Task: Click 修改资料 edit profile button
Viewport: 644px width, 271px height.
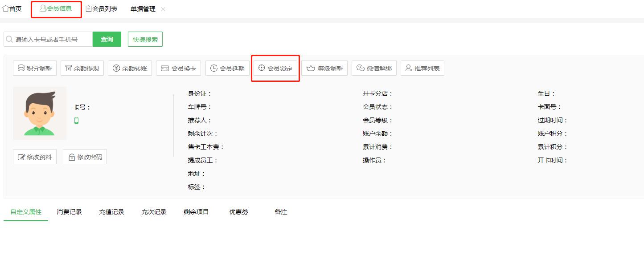Action: (x=35, y=157)
